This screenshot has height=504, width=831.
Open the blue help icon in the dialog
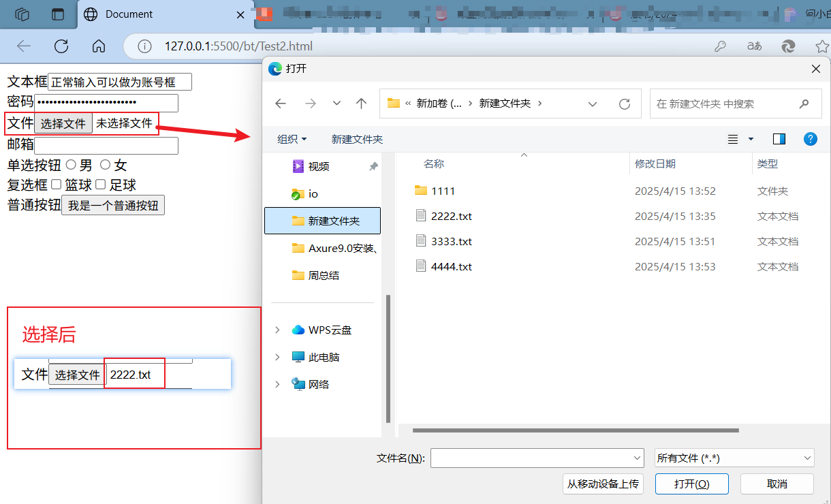810,139
